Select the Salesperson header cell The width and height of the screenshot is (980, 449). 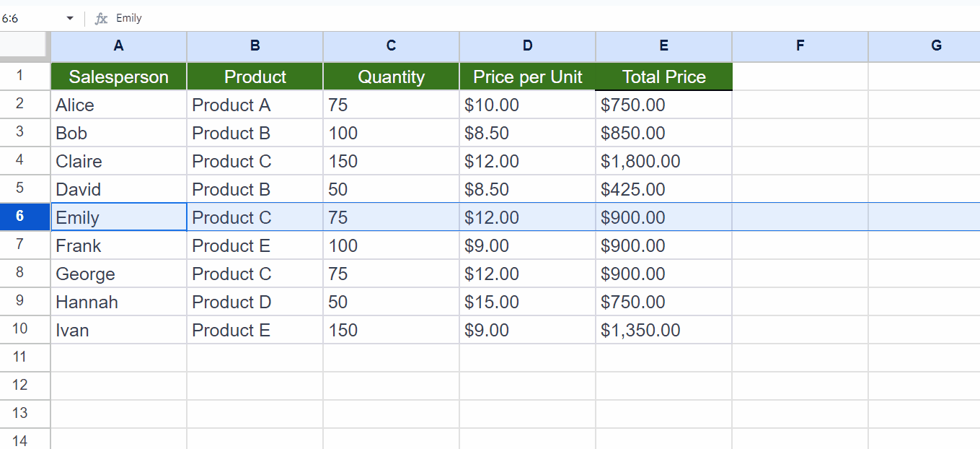pos(118,77)
